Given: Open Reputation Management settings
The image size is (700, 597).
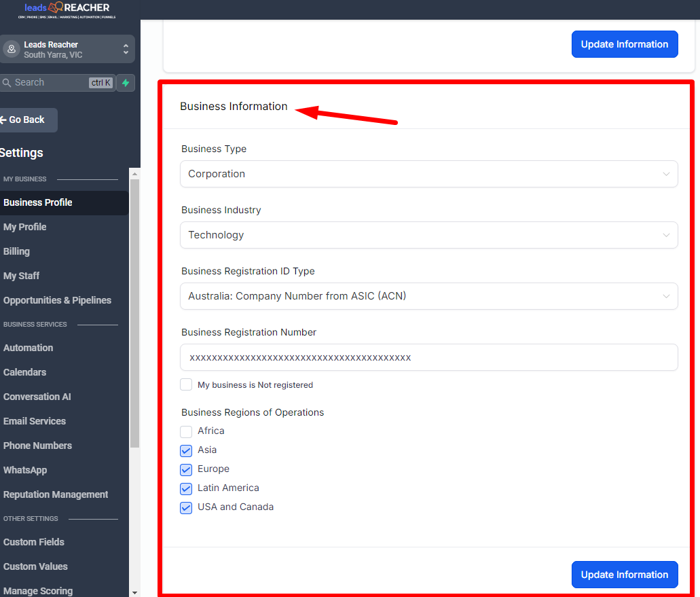Looking at the screenshot, I should click(x=56, y=494).
